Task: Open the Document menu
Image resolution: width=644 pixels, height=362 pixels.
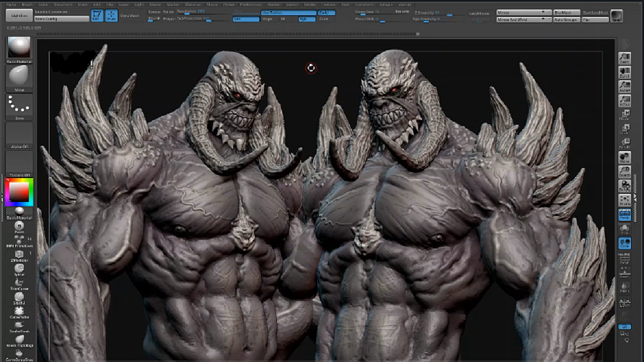Action: tap(63, 4)
